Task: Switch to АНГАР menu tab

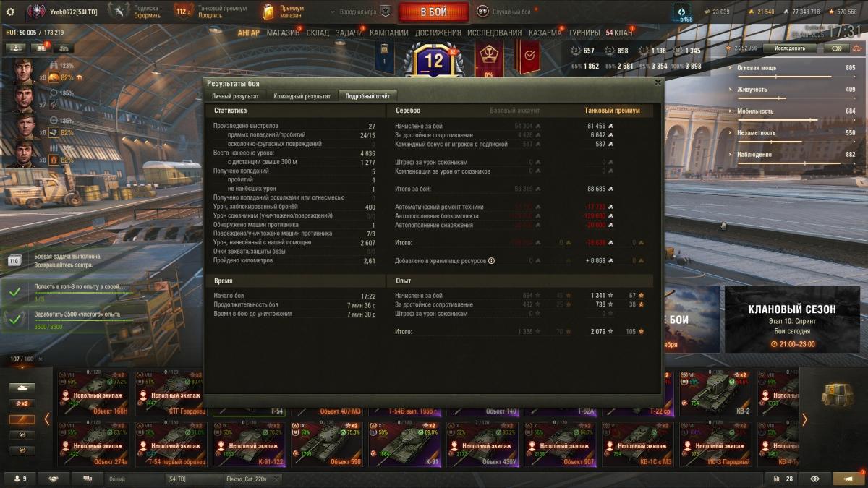Action: [x=248, y=33]
